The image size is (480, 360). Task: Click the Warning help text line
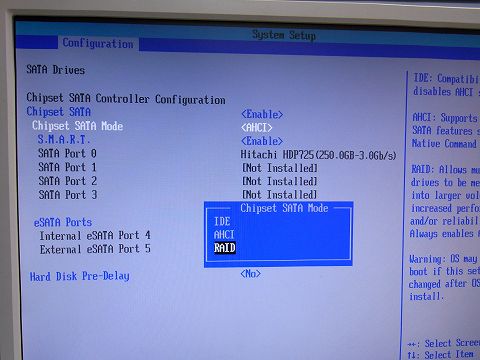(x=444, y=259)
